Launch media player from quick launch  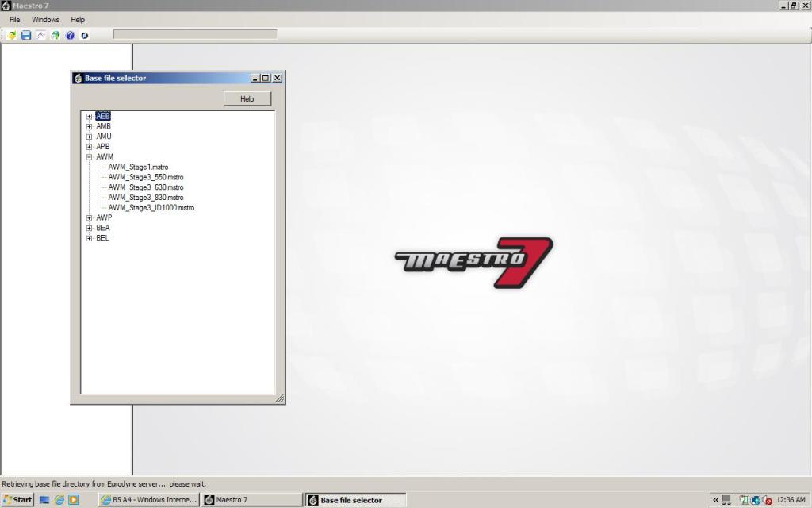tap(74, 500)
